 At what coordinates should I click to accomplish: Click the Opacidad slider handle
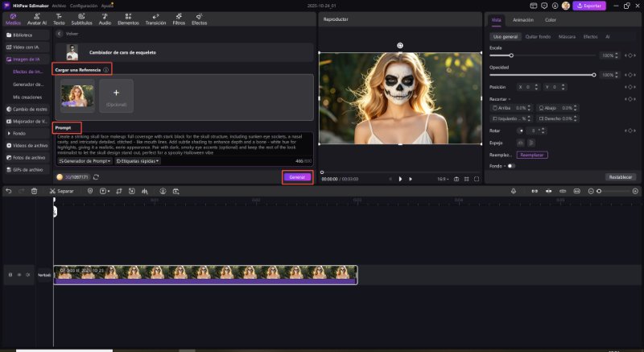594,74
